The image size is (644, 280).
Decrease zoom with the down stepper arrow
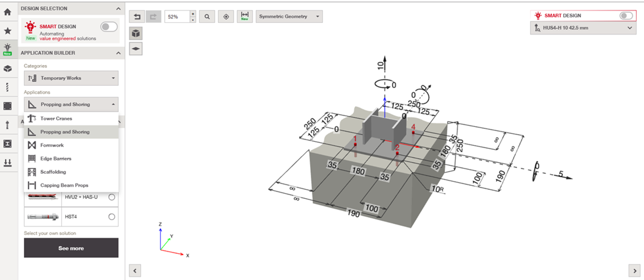193,20
